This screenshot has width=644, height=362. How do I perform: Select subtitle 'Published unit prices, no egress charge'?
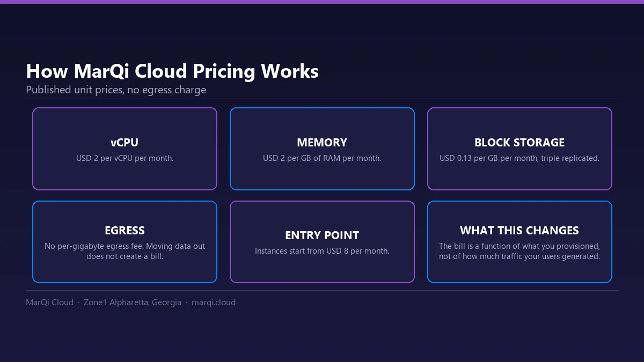coord(116,90)
